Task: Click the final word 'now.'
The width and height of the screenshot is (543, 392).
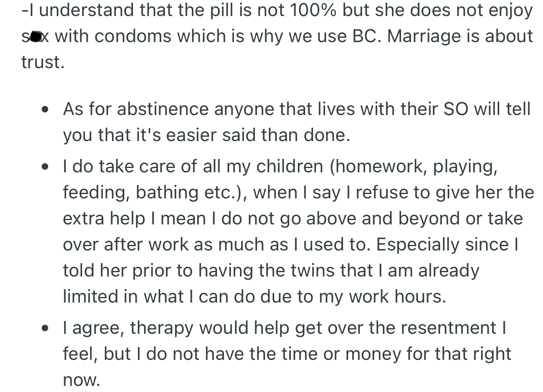Action: 82,380
